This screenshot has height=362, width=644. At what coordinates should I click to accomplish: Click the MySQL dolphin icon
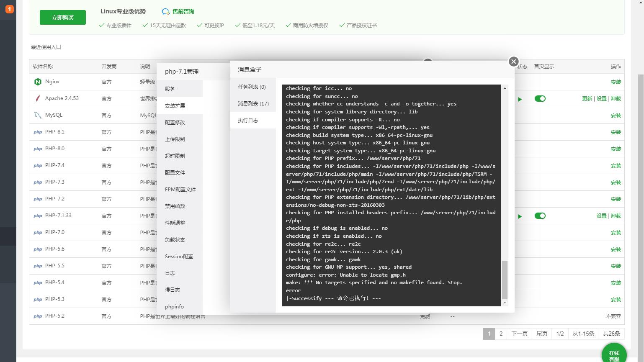click(x=38, y=115)
